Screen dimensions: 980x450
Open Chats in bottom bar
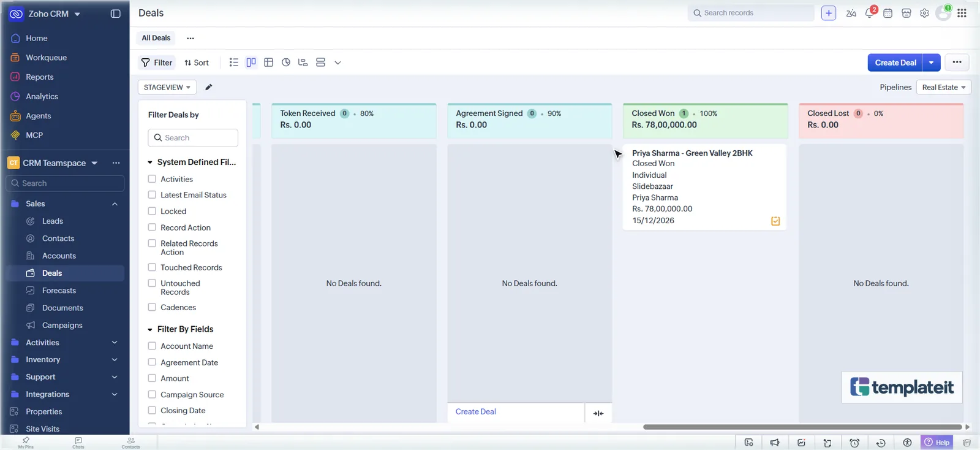(78, 443)
